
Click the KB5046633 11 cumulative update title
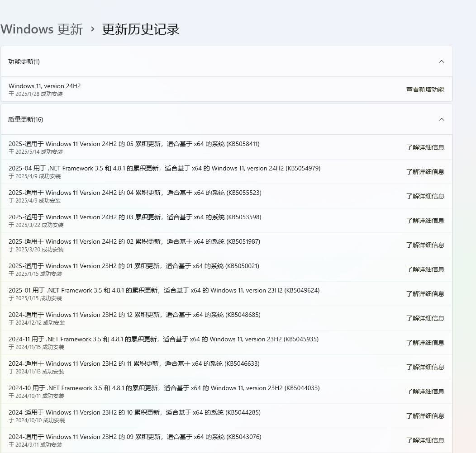134,364
